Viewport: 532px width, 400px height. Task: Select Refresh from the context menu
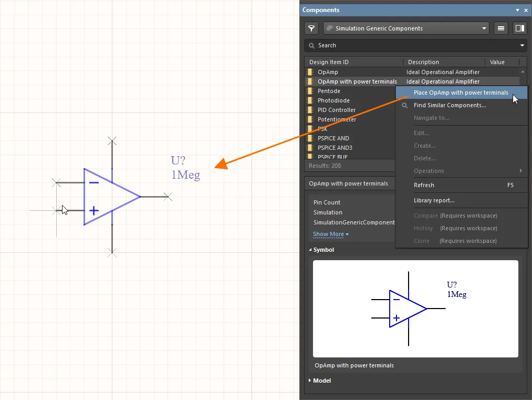click(x=424, y=185)
